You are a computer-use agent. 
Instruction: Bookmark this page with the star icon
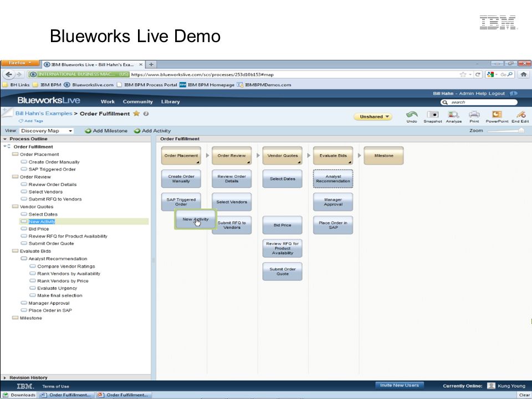pos(463,74)
